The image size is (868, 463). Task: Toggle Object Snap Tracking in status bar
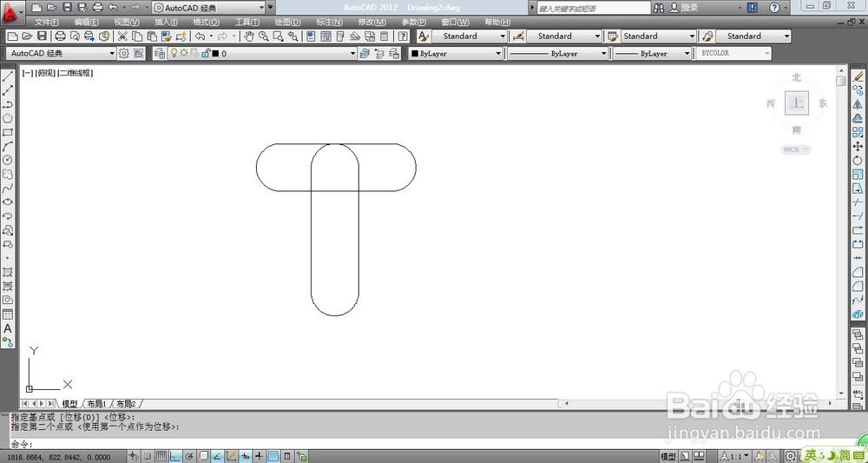point(217,456)
